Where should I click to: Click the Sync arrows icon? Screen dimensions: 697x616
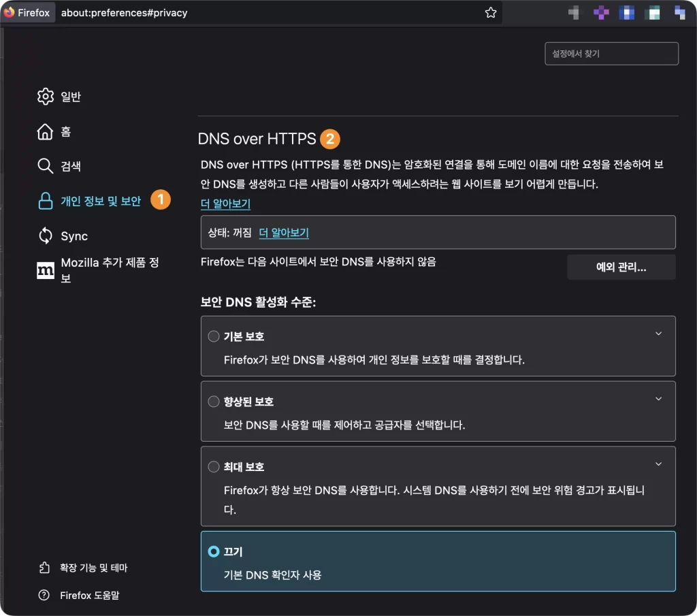[x=46, y=236]
